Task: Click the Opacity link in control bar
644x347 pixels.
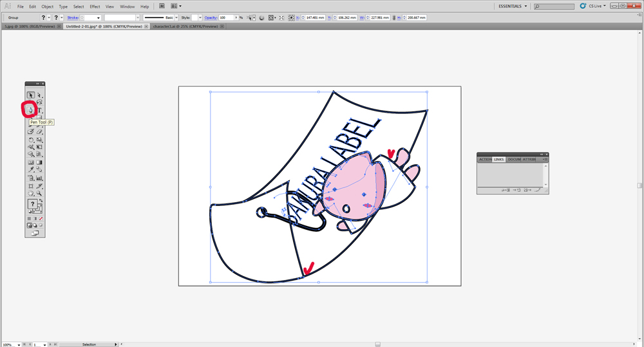Action: point(211,17)
